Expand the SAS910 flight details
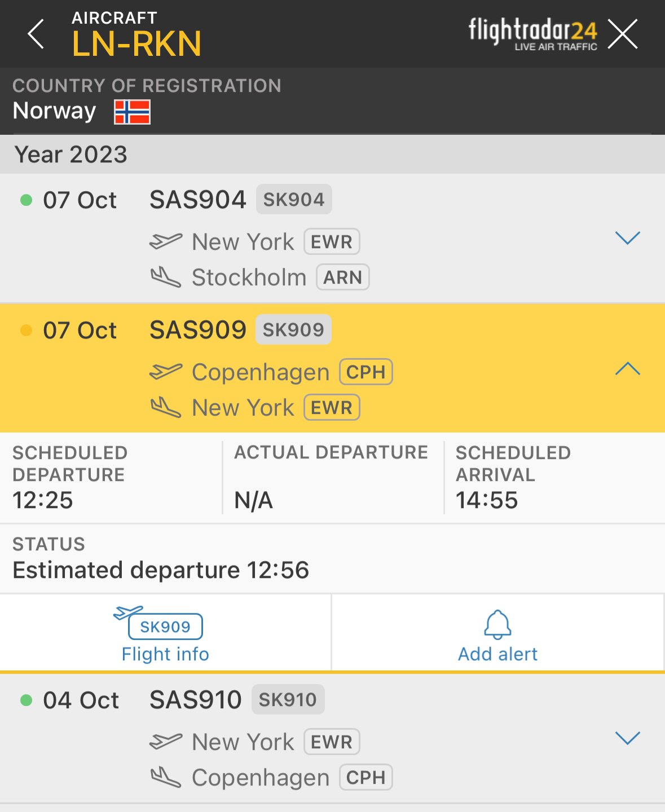 tap(627, 738)
